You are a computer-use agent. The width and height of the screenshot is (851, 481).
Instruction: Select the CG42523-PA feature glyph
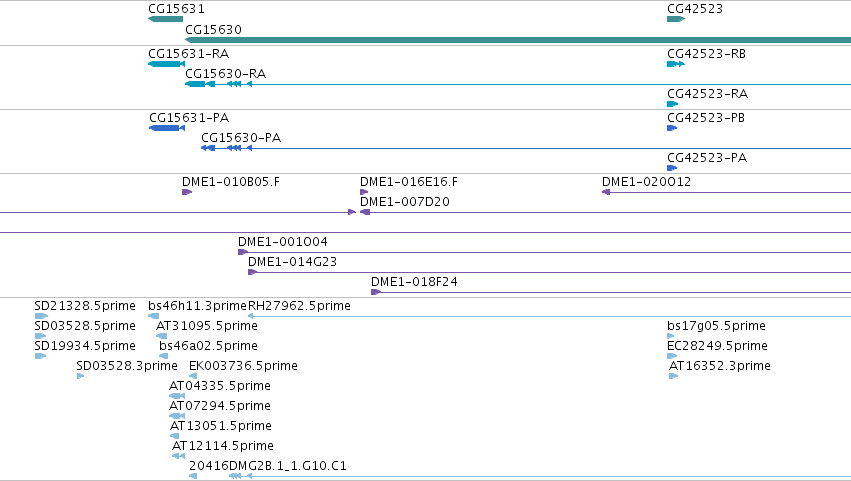click(672, 168)
